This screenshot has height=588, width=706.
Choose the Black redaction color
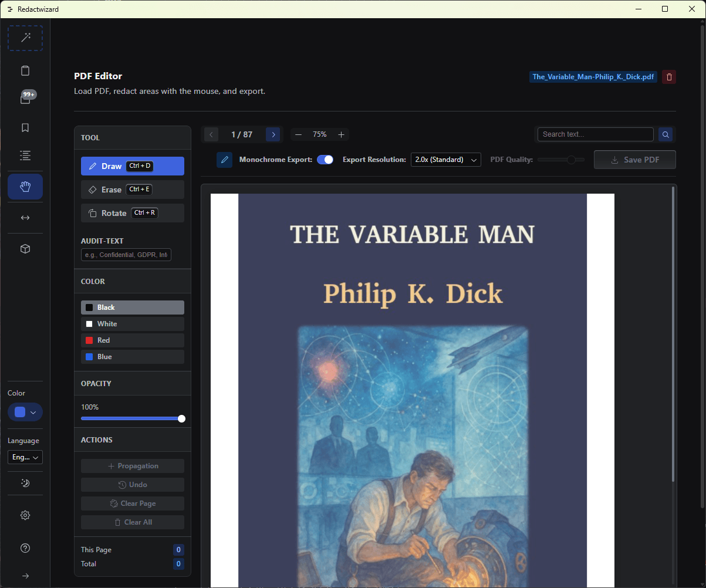[x=133, y=307]
